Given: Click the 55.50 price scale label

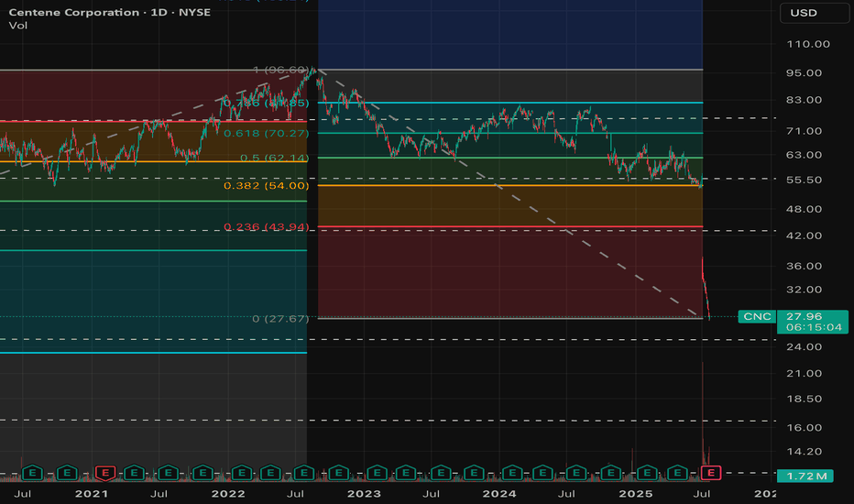Looking at the screenshot, I should tap(804, 180).
